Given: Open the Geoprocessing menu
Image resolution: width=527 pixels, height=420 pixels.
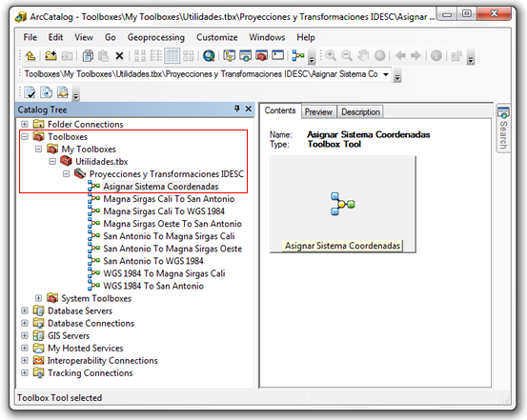Looking at the screenshot, I should tap(156, 37).
